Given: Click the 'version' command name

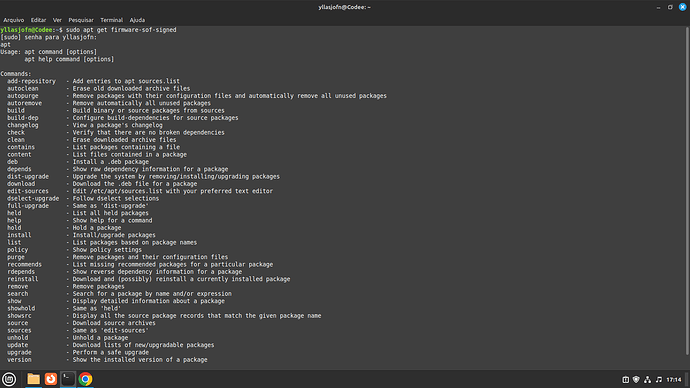Looking at the screenshot, I should (19, 360).
